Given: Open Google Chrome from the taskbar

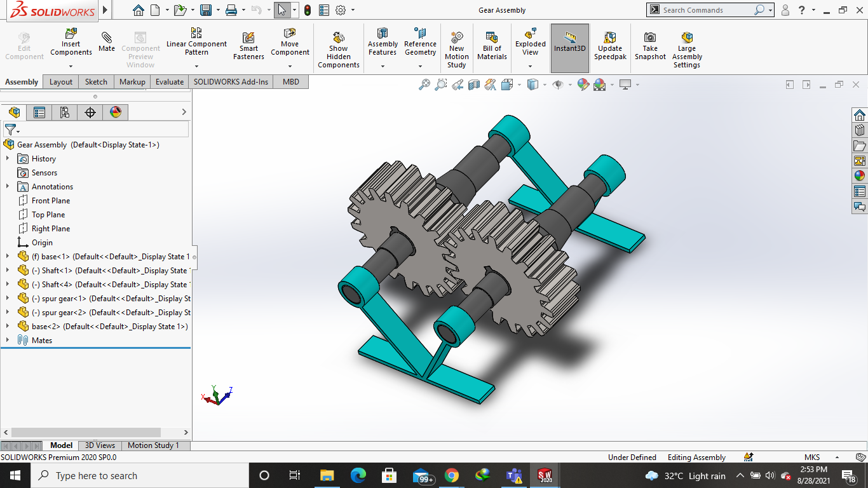Looking at the screenshot, I should tap(451, 475).
